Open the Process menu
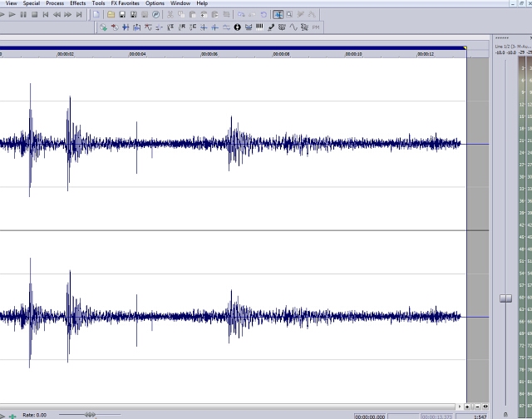The height and width of the screenshot is (419, 532). 55,3
